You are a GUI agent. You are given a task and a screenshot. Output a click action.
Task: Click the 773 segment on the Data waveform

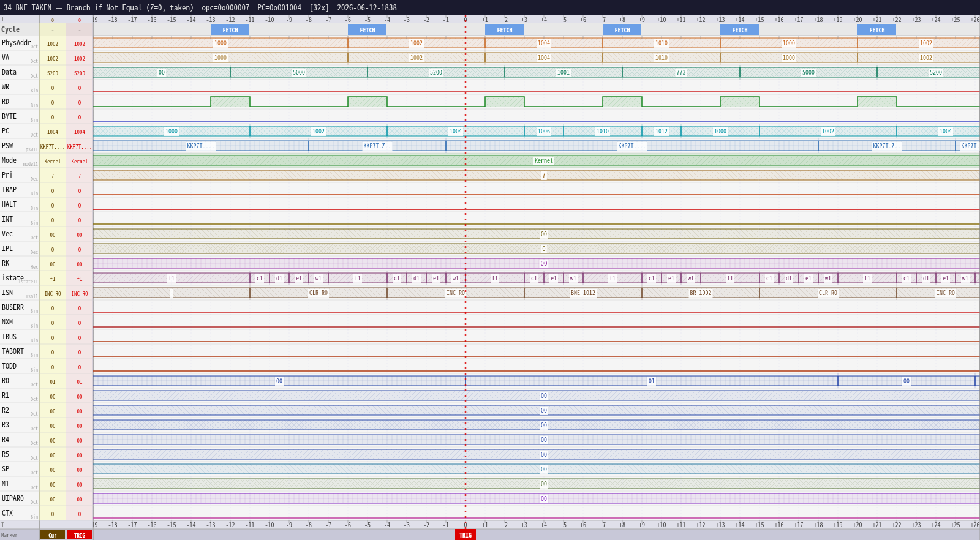[681, 73]
